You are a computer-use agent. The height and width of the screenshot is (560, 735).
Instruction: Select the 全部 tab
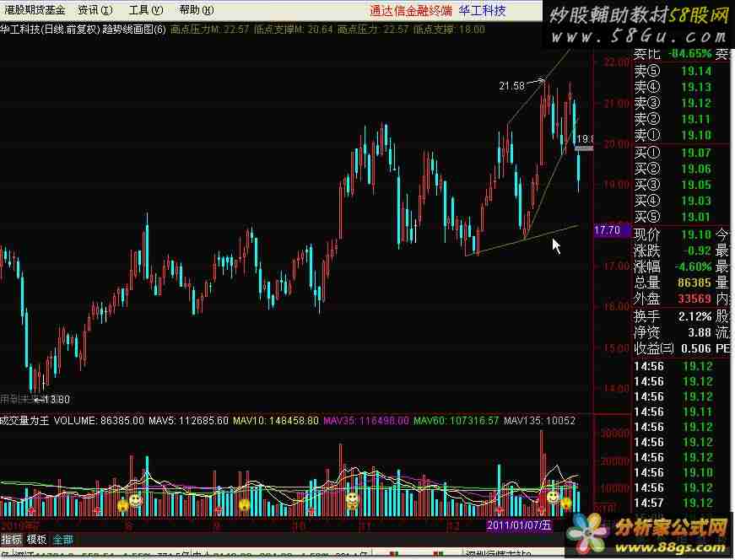pos(62,540)
